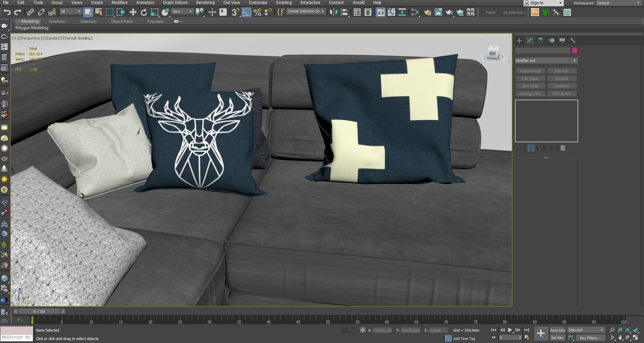
Task: Click the Mirror tool icon
Action: coord(333,12)
